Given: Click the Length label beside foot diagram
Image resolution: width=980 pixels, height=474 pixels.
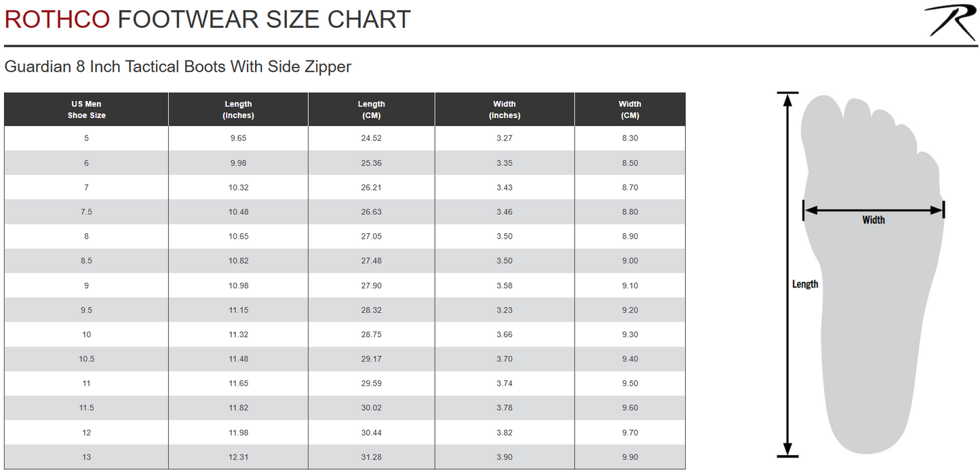Looking at the screenshot, I should [x=805, y=284].
